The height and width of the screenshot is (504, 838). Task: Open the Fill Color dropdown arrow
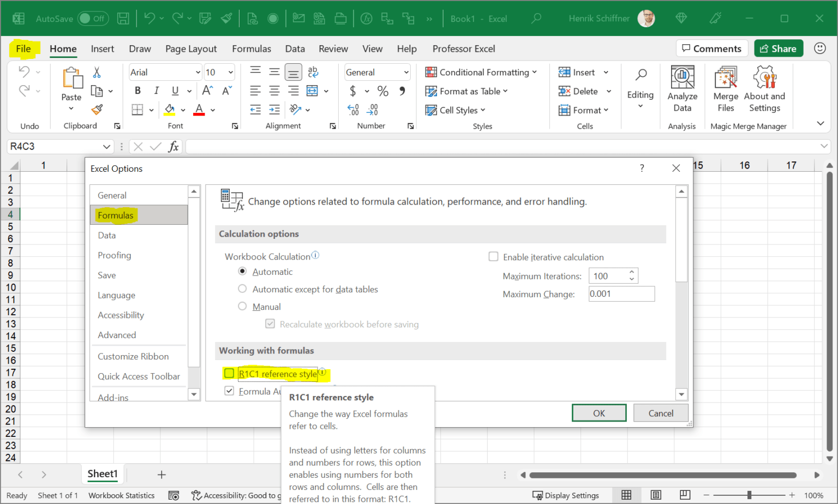coord(182,110)
